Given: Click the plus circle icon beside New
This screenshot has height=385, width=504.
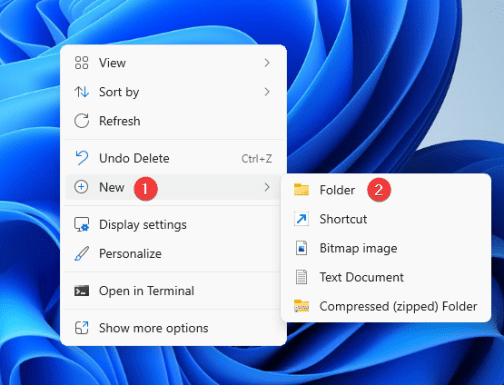Looking at the screenshot, I should point(81,187).
